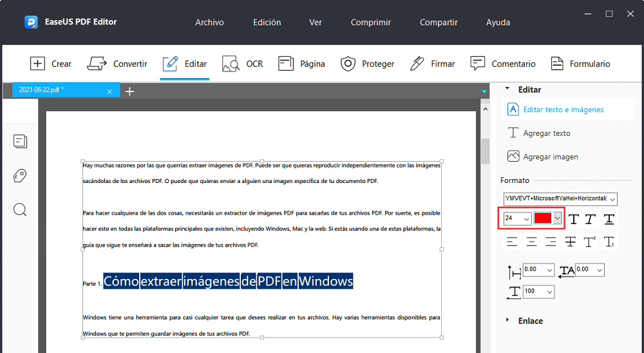
Task: Toggle subscript formatting
Action: 609,242
